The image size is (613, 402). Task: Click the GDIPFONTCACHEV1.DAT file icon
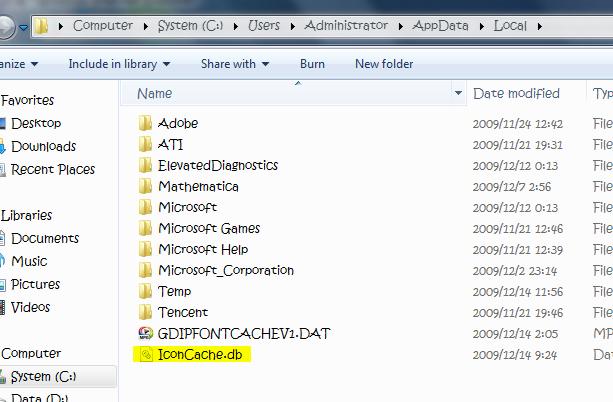[x=145, y=333]
